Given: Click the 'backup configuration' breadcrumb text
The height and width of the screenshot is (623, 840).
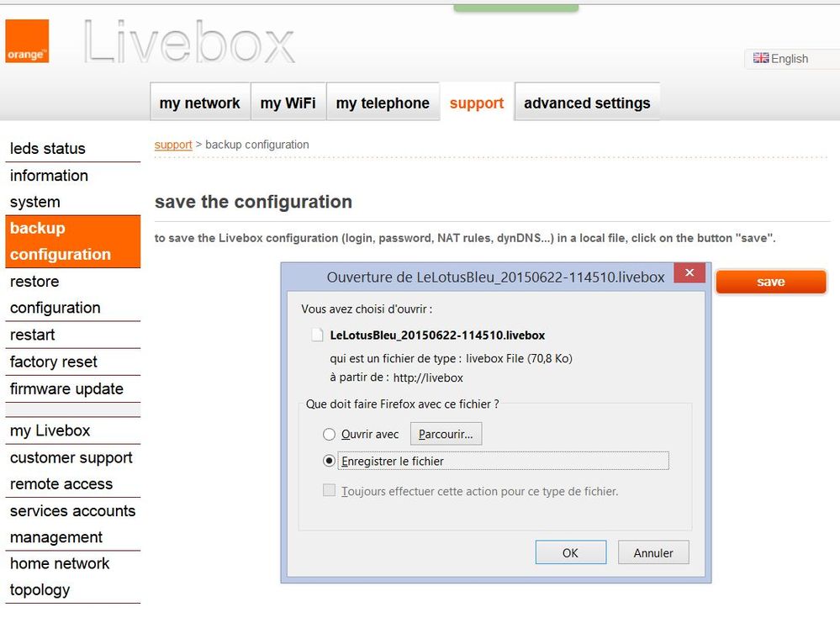Looking at the screenshot, I should (257, 145).
